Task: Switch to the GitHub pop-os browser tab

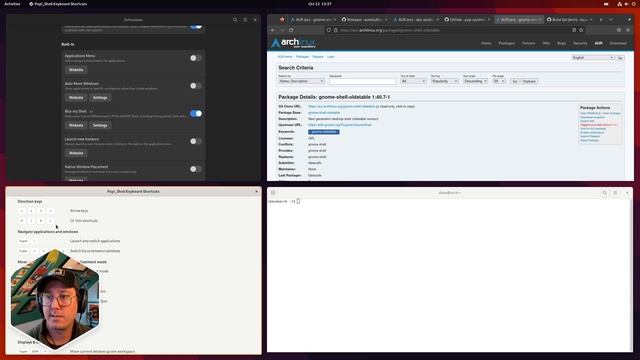Action: (x=467, y=20)
